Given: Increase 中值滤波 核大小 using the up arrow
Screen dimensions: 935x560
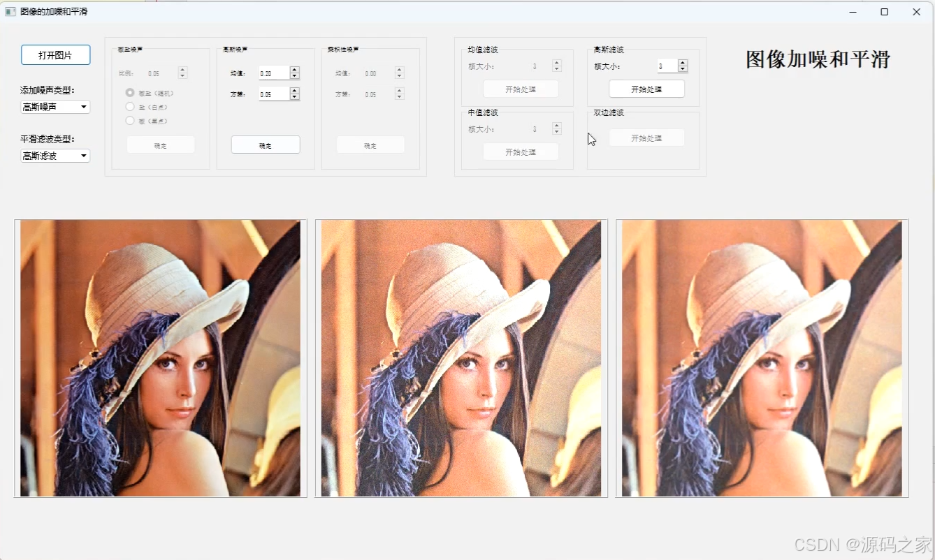Looking at the screenshot, I should (557, 126).
